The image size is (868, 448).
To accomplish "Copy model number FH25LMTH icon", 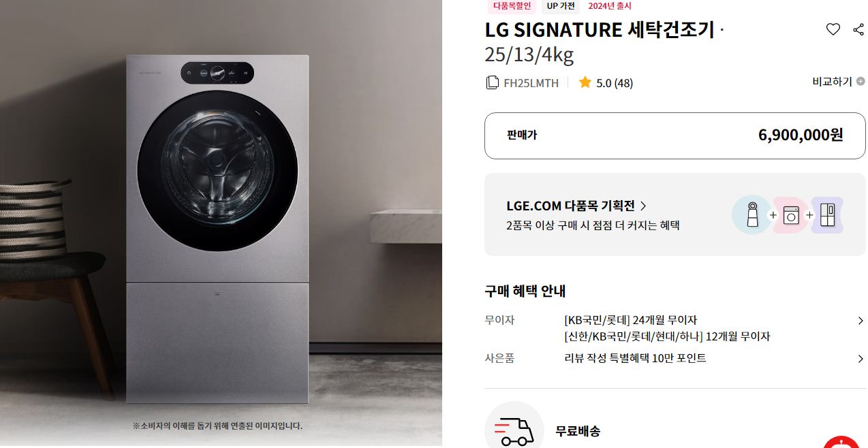I will point(492,82).
